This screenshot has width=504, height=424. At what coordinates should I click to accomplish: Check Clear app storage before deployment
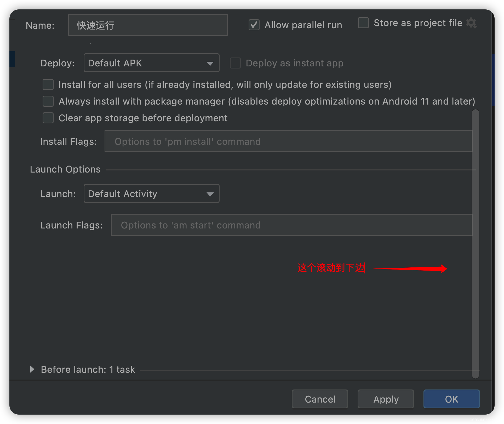coord(48,118)
